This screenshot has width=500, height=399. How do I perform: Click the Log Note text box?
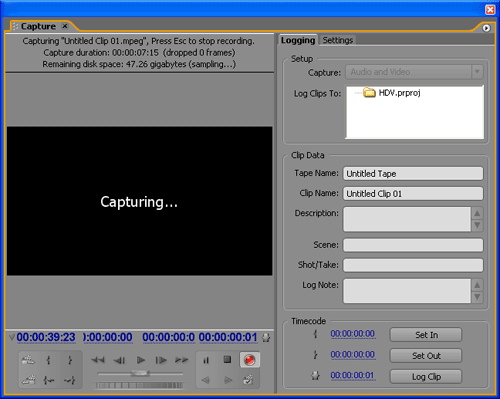(407, 291)
